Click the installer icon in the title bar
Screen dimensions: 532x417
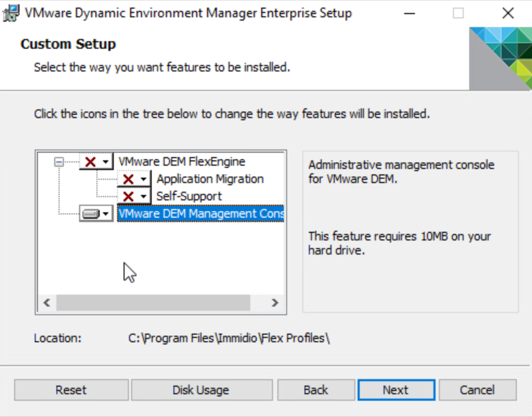pos(12,13)
